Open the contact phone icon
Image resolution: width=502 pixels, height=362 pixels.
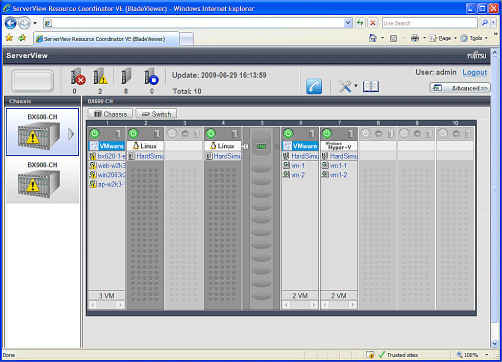tap(314, 86)
